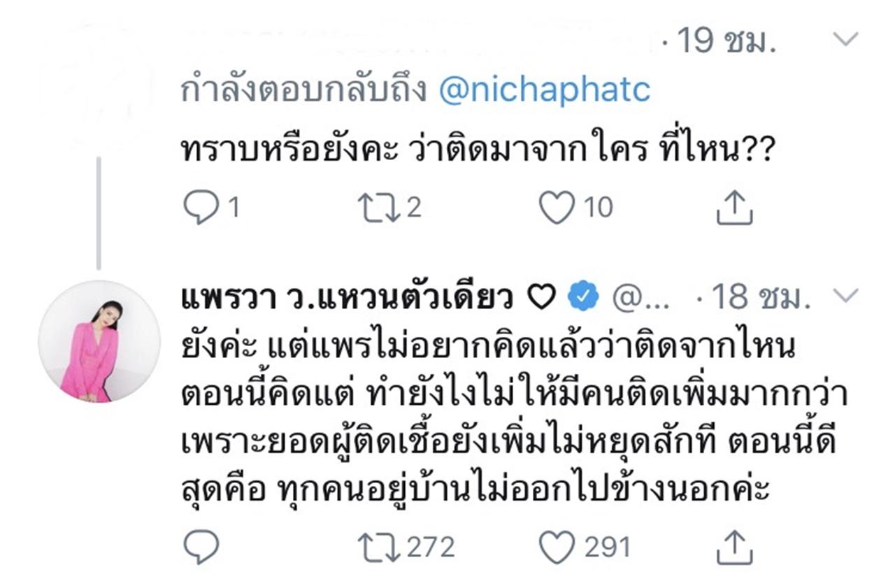Open the tweet text starting ทราบหรือยังคะ
Viewport: 895px width, 588px height.
pyautogui.click(x=475, y=150)
